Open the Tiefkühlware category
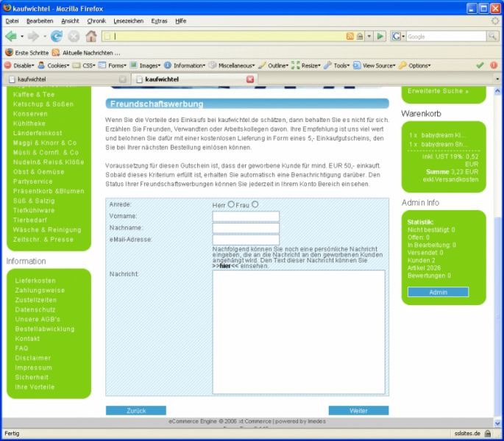The height and width of the screenshot is (441, 504). pos(34,210)
